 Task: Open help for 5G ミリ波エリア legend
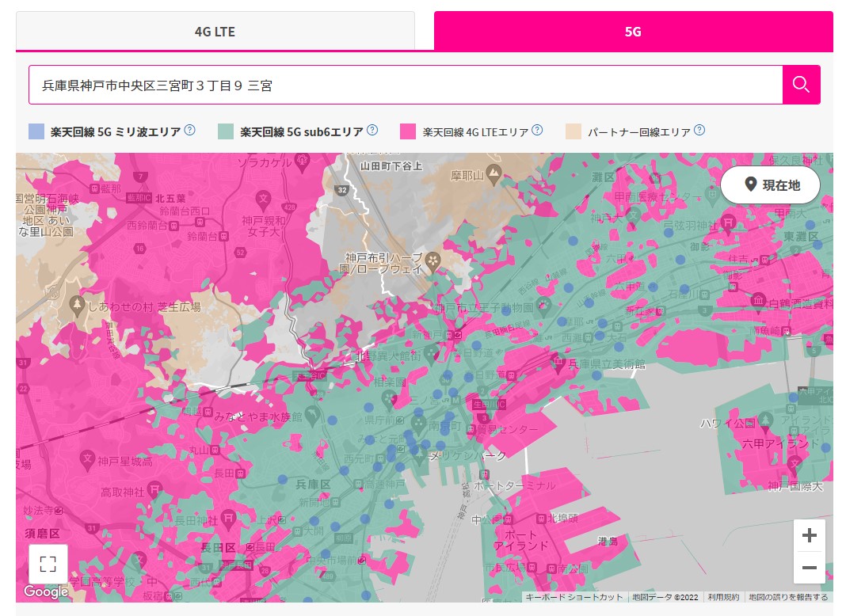pyautogui.click(x=190, y=130)
